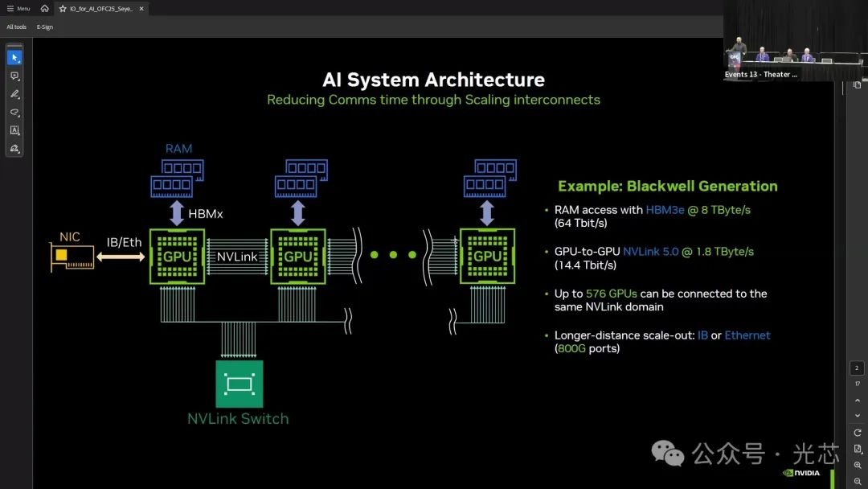Click the 'IB/Eth' label
The height and width of the screenshot is (489, 868).
[x=124, y=243]
